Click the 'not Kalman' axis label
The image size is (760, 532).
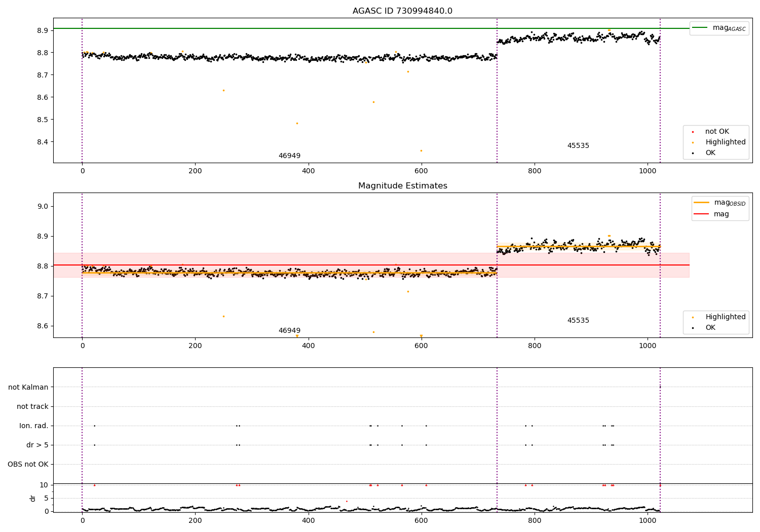pos(28,388)
